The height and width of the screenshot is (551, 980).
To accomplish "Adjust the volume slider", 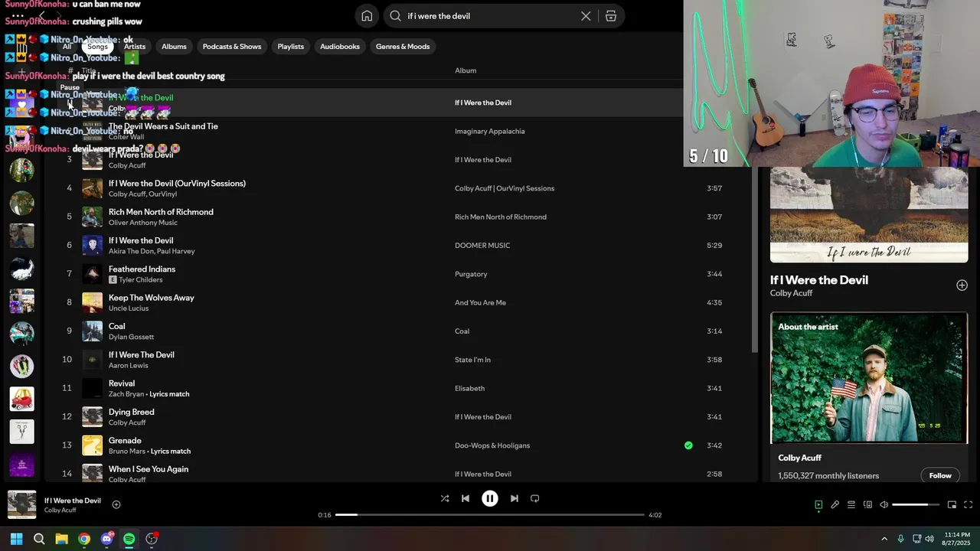I will click(x=916, y=504).
